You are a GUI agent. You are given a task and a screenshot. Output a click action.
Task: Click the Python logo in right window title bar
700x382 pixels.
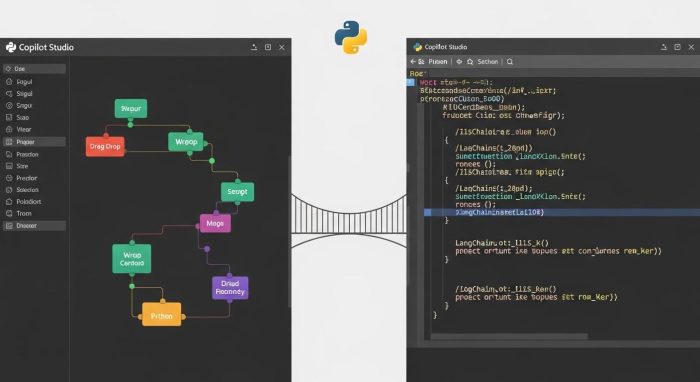click(x=417, y=47)
